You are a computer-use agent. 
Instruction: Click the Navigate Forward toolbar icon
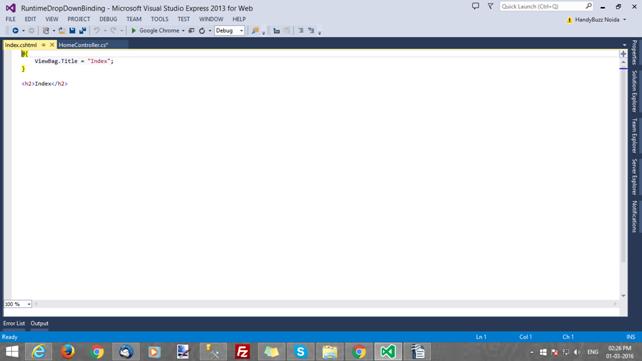pos(31,31)
